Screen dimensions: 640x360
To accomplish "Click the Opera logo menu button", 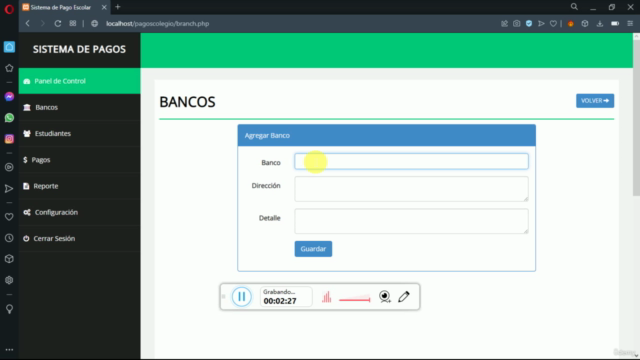I will [9, 9].
